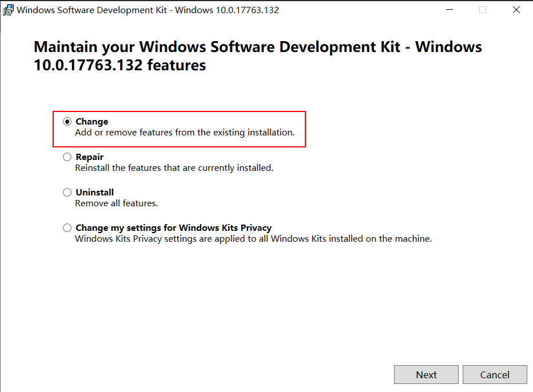This screenshot has width=533, height=392.
Task: Click the bold "Change" option label
Action: pyautogui.click(x=92, y=122)
